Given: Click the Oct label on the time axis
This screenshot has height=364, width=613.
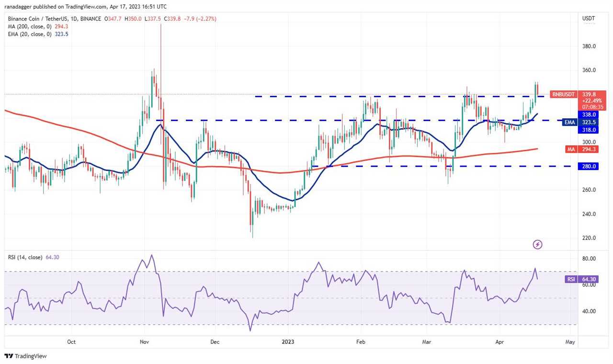Looking at the screenshot, I should [x=71, y=342].
